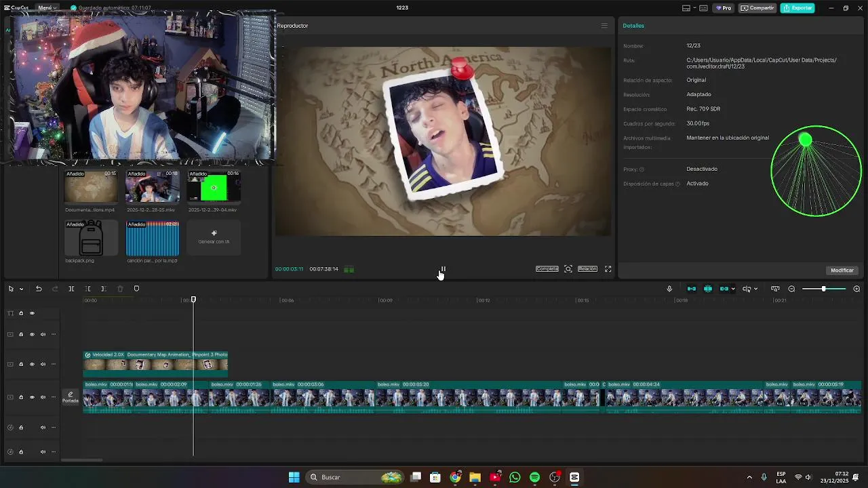Click the timeline marker shield icon
The width and height of the screenshot is (868, 488).
(x=136, y=289)
